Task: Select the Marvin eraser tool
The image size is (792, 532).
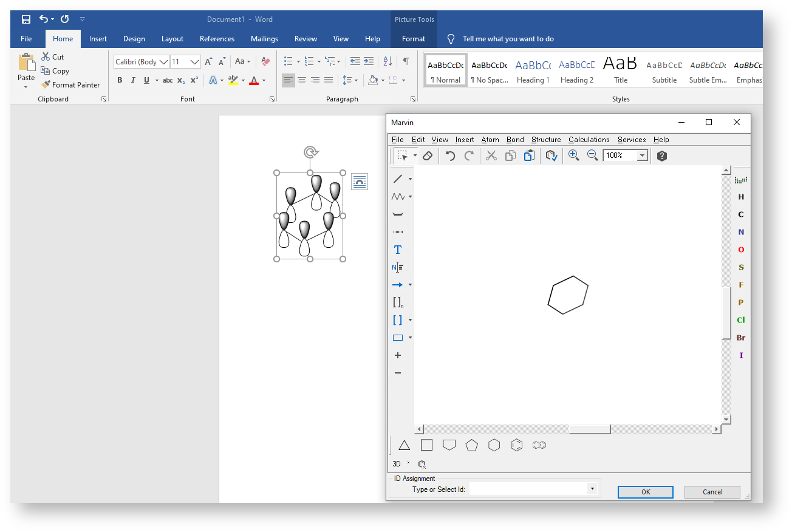Action: (x=427, y=156)
